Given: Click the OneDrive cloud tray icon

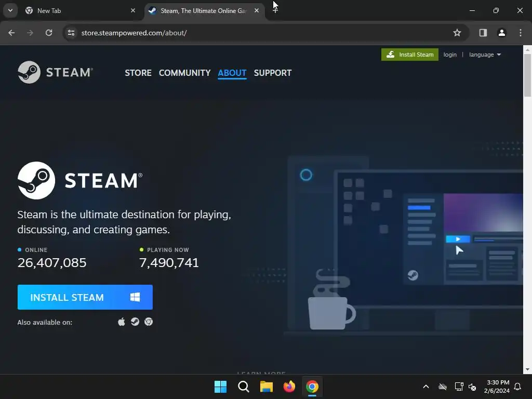Looking at the screenshot, I should 443,387.
